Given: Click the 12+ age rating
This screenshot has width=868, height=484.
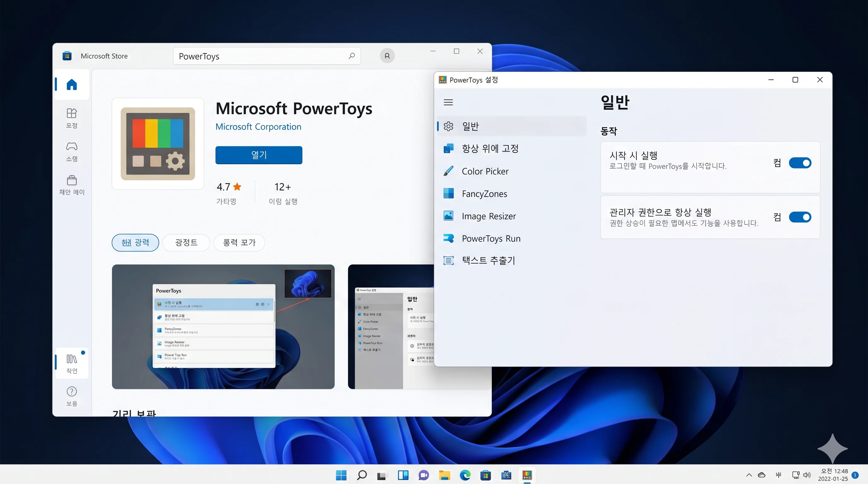Looking at the screenshot, I should pos(283,187).
